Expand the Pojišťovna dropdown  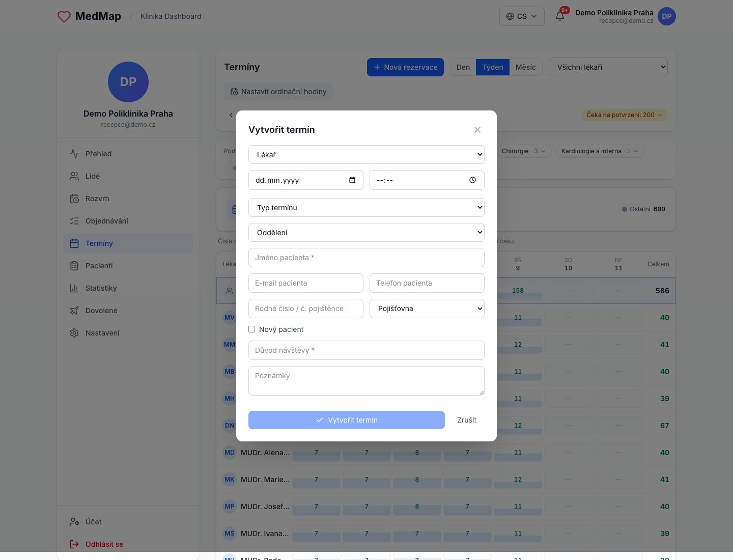(x=427, y=309)
